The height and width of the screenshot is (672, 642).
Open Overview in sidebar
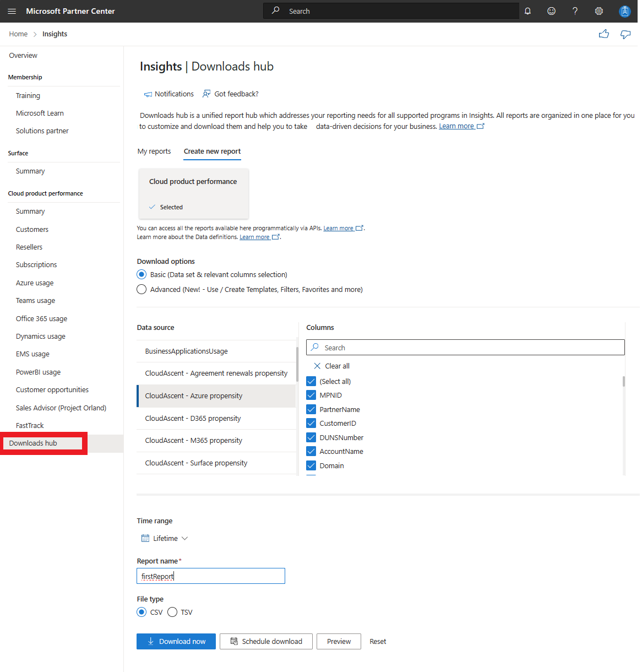click(x=23, y=56)
